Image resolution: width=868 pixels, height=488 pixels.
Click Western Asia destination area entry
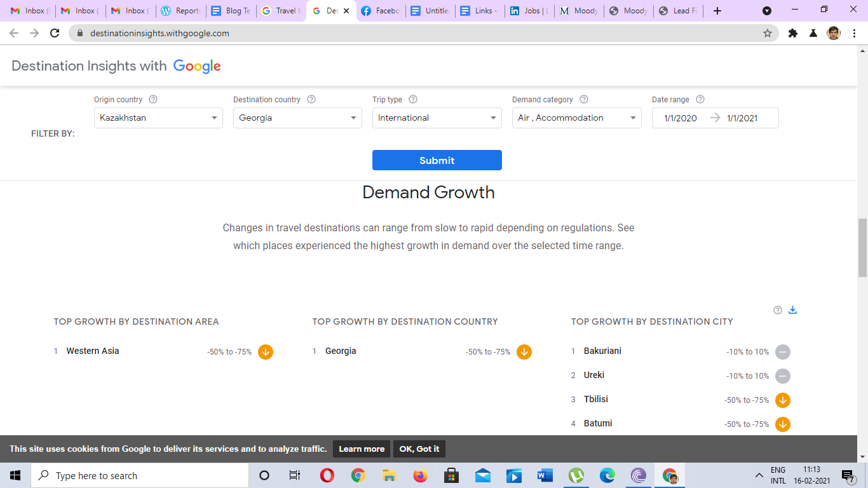(93, 351)
